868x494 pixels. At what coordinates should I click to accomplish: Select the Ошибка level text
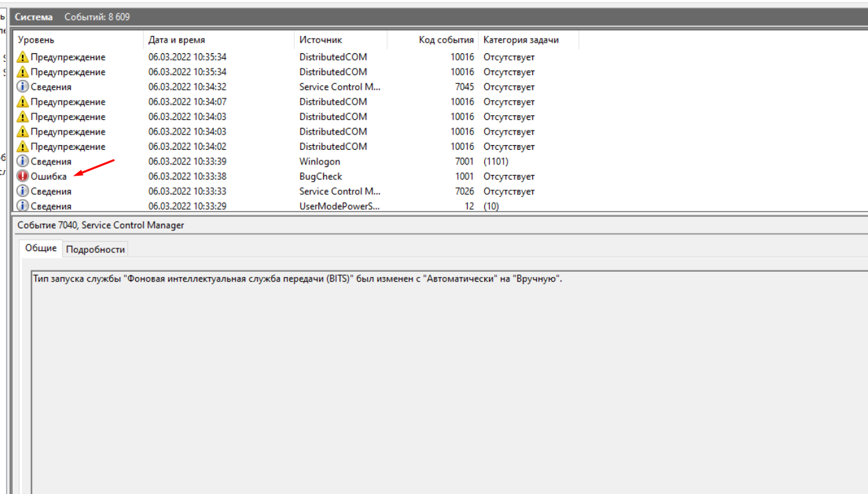tap(49, 176)
